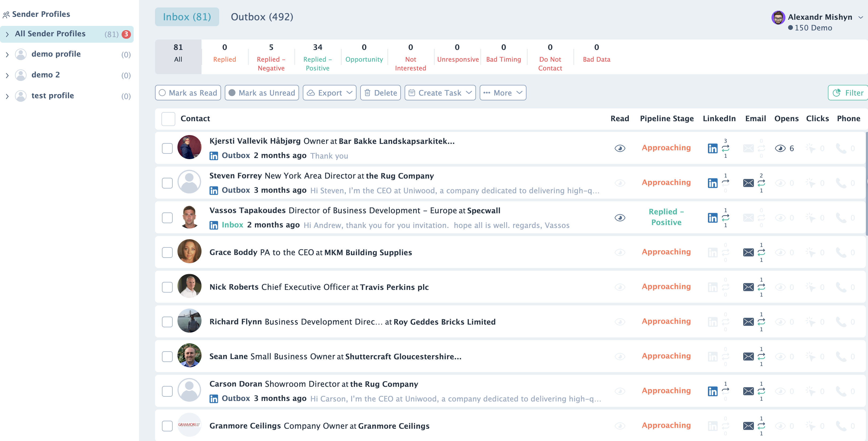The width and height of the screenshot is (868, 441).
Task: Click demo profile avatar icon
Action: 21,54
